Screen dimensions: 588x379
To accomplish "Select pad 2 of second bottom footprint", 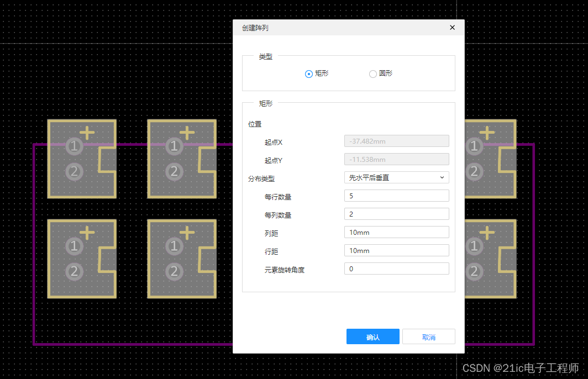I will pyautogui.click(x=174, y=271).
